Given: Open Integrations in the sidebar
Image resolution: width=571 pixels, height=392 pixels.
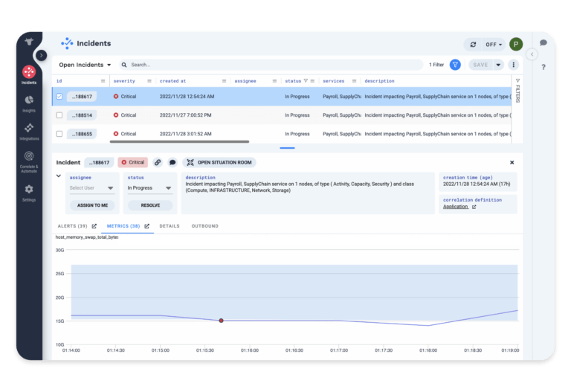Looking at the screenshot, I should point(28,129).
